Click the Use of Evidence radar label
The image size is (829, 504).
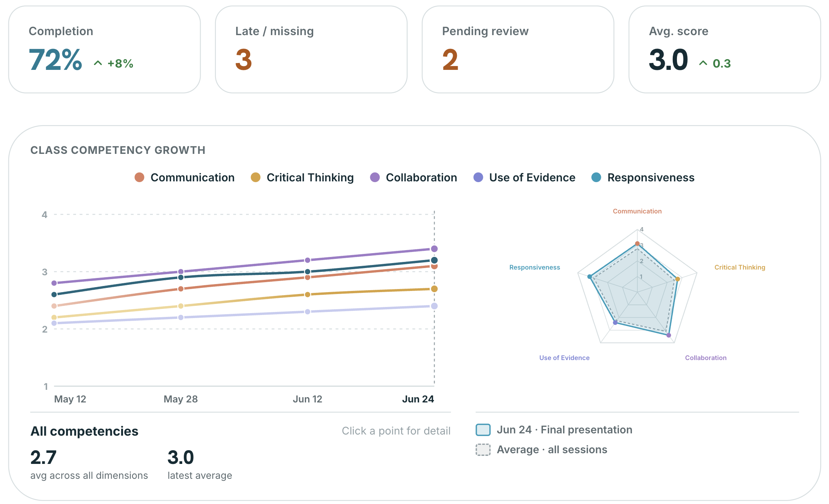(x=564, y=358)
